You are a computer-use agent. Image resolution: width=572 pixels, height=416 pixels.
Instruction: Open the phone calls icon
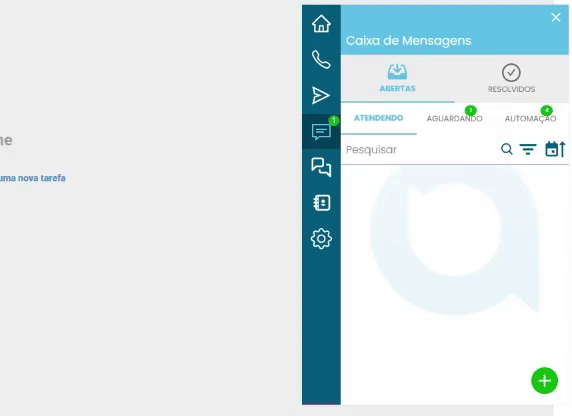[321, 59]
